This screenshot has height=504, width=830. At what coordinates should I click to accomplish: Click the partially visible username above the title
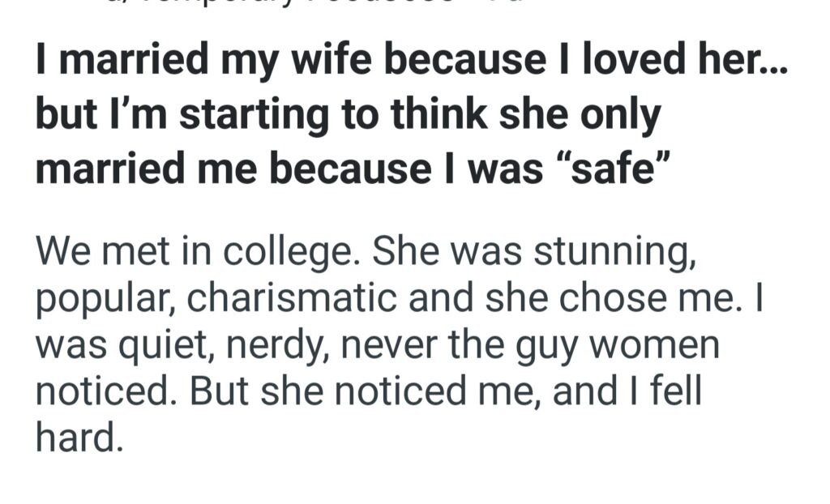284,6
